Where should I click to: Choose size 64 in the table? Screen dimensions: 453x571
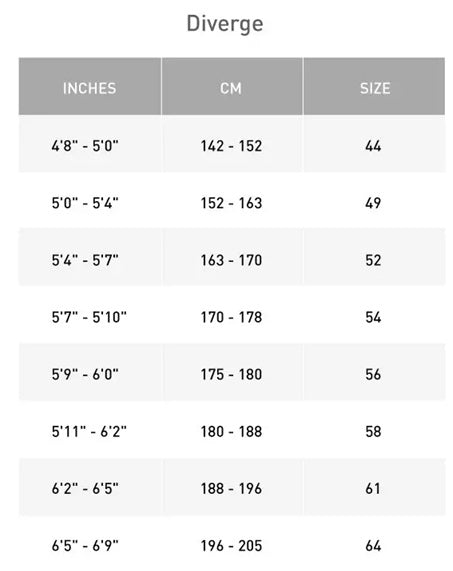tap(373, 546)
